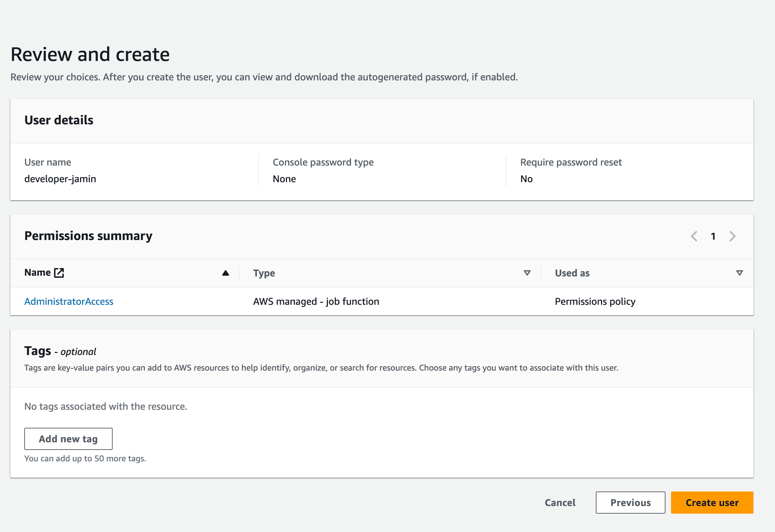Viewport: 775px width, 532px height.
Task: Toggle ascending sort triangle on Name column
Action: pyautogui.click(x=225, y=273)
